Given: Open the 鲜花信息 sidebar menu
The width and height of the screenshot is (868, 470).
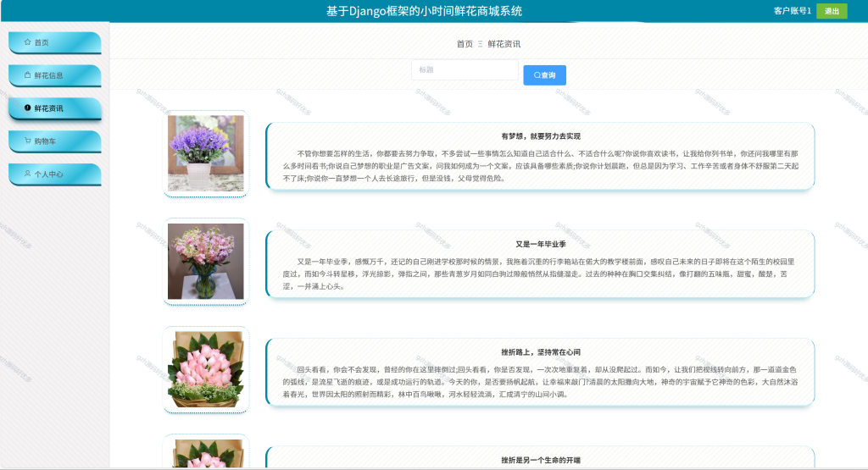Looking at the screenshot, I should (x=55, y=75).
